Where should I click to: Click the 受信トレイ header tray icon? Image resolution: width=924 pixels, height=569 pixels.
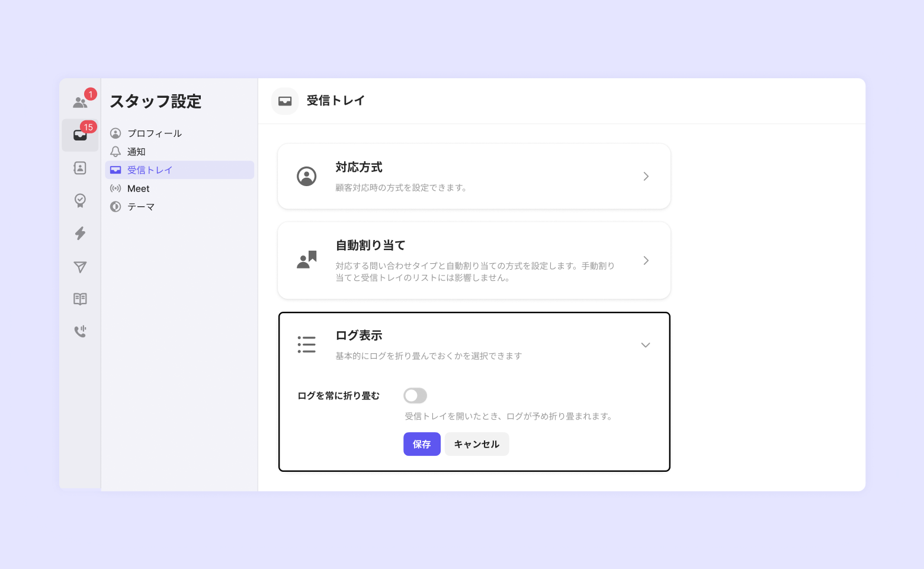[285, 101]
